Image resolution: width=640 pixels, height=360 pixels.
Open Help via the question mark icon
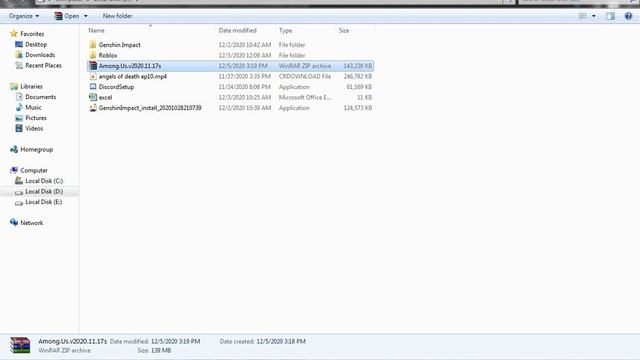coord(628,16)
